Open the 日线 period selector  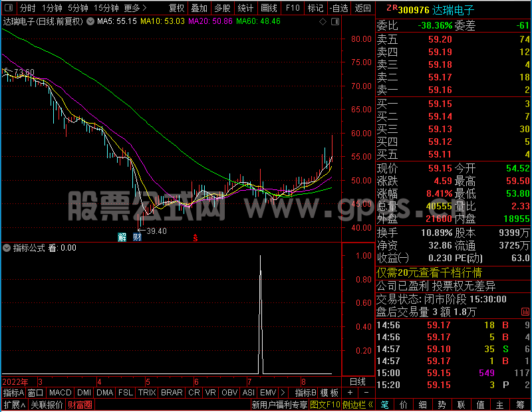(x=358, y=382)
